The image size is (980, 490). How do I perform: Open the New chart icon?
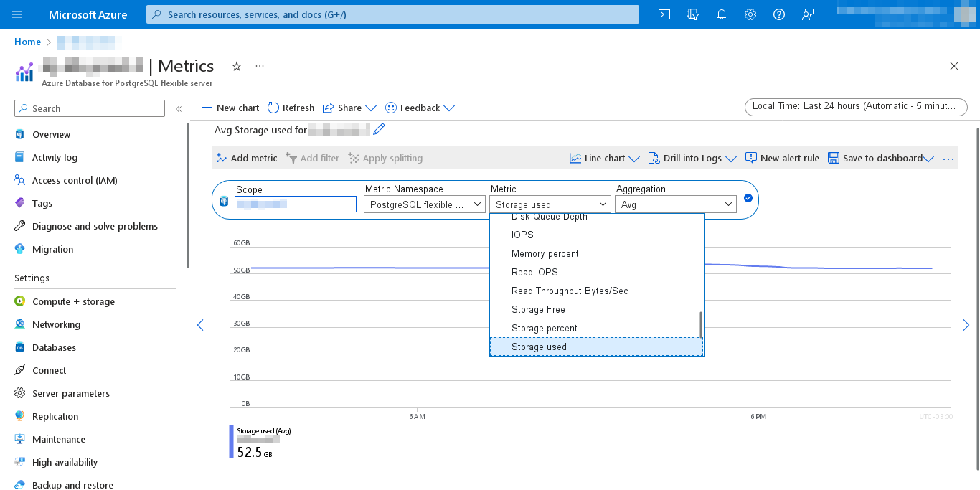pyautogui.click(x=230, y=108)
